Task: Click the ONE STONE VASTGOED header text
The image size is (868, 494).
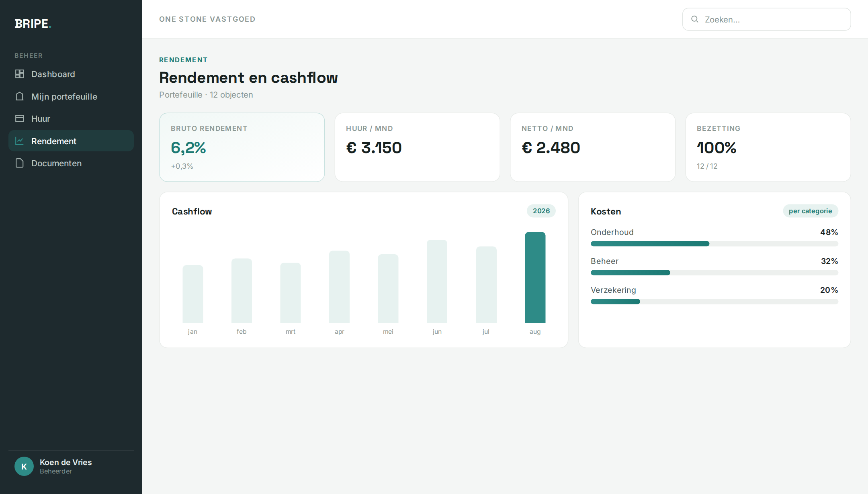Action: (x=207, y=19)
